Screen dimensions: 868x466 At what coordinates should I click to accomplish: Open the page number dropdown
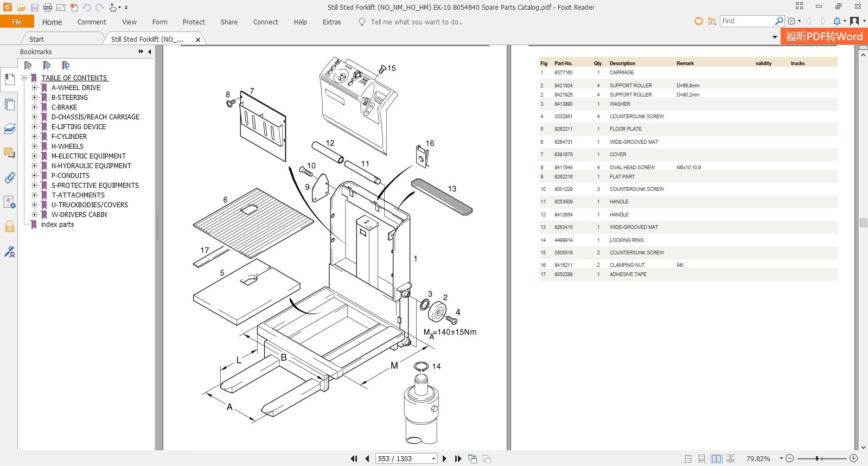(433, 459)
